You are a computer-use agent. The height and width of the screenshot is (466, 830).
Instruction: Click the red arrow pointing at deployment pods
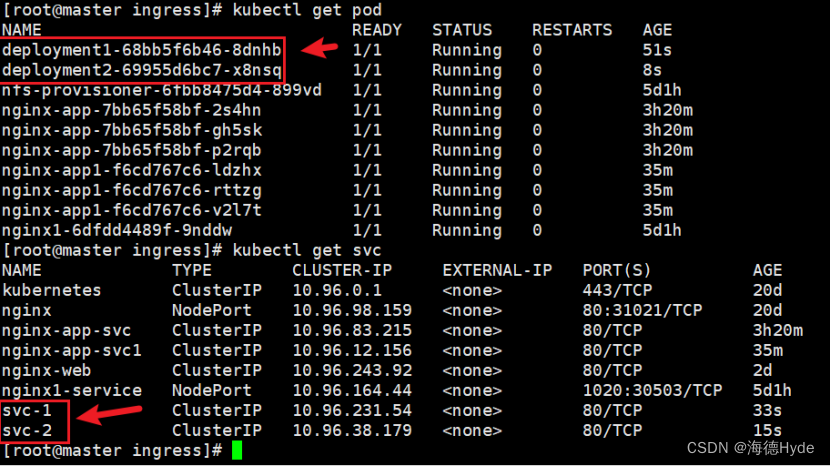click(319, 49)
